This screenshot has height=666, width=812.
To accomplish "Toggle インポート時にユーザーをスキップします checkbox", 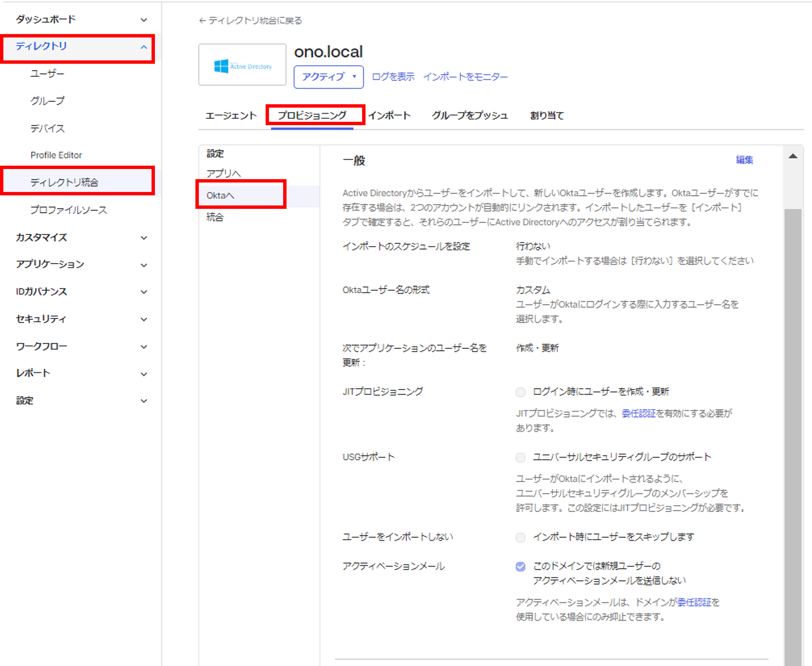I will click(x=520, y=537).
